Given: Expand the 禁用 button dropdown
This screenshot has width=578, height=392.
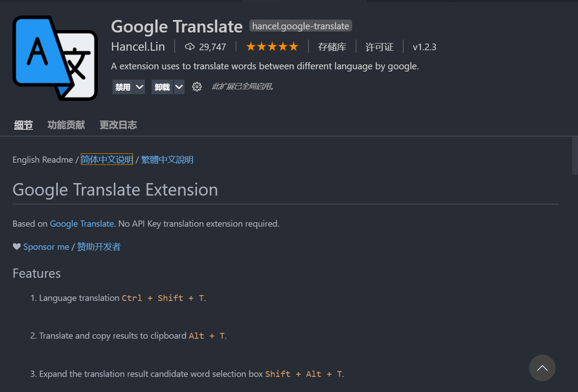Looking at the screenshot, I should [139, 87].
